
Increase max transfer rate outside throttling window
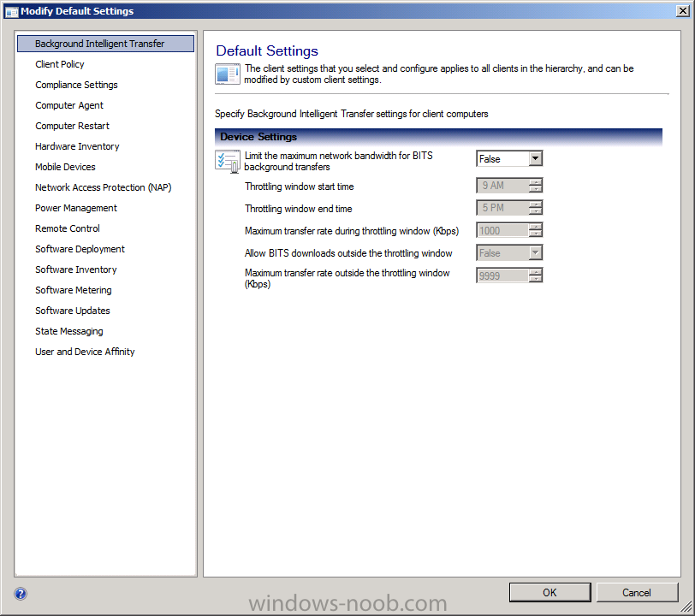point(536,272)
